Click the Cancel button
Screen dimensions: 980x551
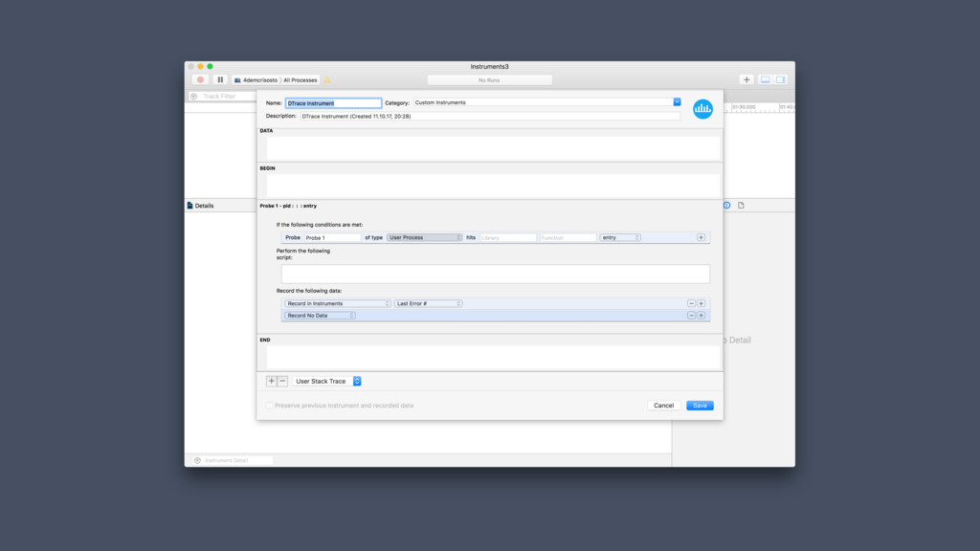664,406
